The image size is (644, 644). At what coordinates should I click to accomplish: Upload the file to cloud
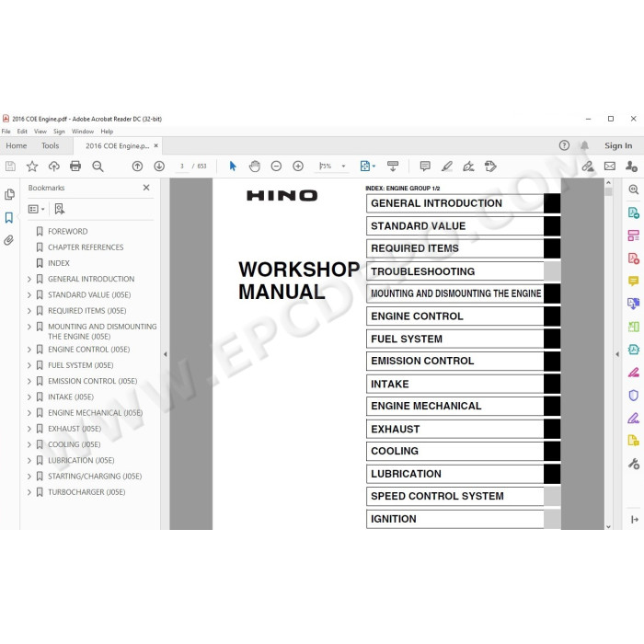click(x=53, y=167)
